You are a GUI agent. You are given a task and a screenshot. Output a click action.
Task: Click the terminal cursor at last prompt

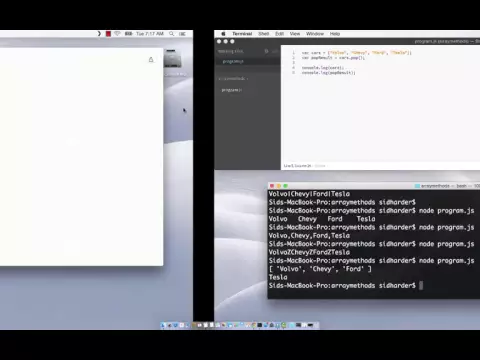click(x=421, y=286)
